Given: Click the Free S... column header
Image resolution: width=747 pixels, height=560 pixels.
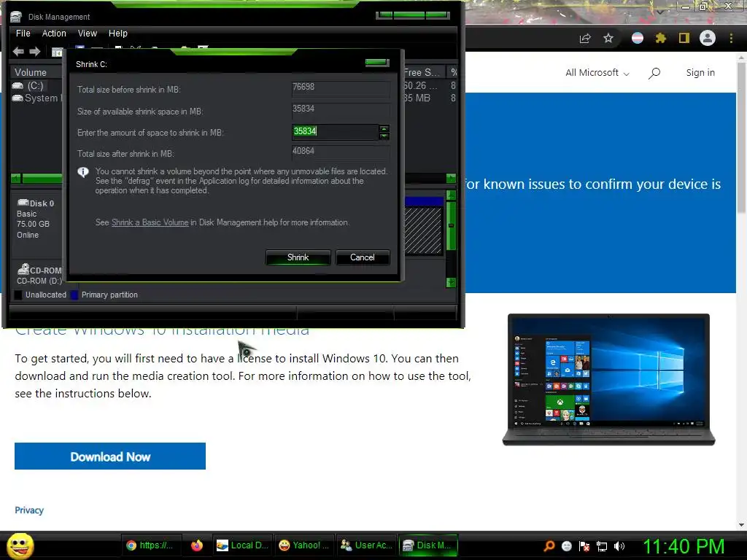Looking at the screenshot, I should [x=424, y=72].
